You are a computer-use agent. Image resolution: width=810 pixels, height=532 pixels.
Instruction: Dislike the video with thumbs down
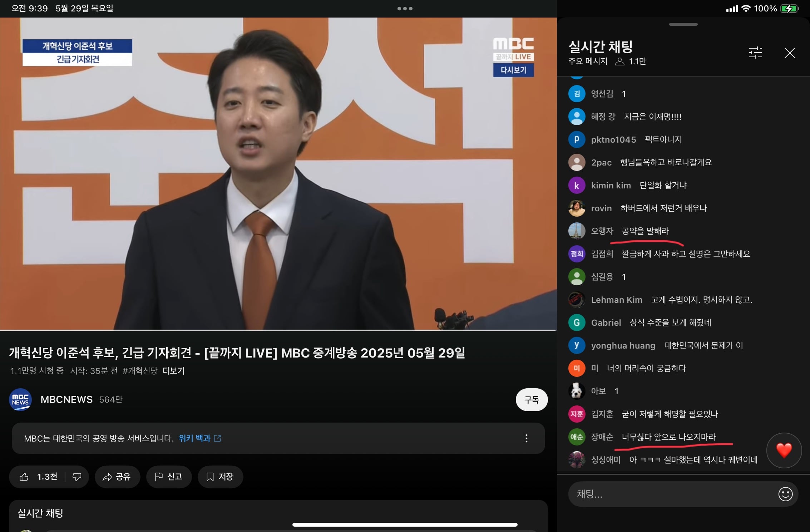click(77, 477)
